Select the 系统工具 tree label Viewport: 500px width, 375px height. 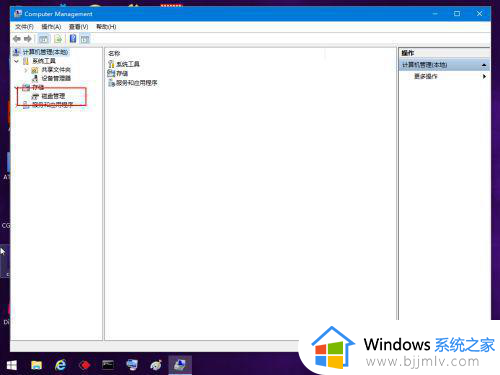pos(44,61)
